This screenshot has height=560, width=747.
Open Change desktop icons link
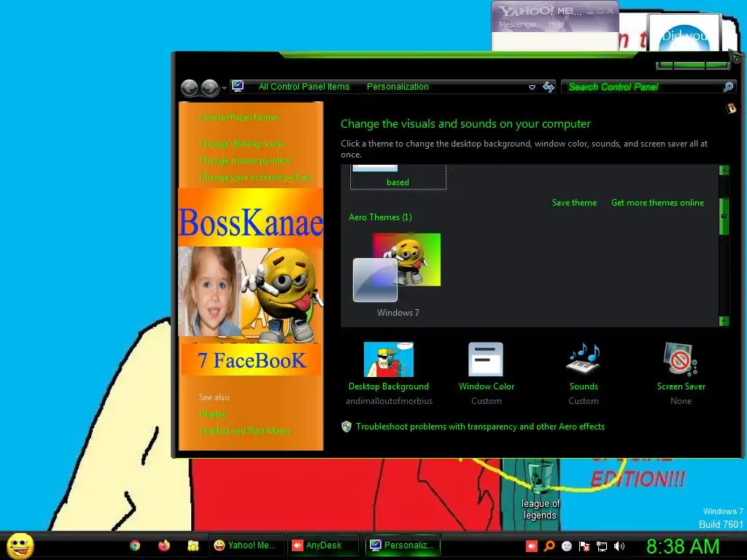(x=242, y=144)
